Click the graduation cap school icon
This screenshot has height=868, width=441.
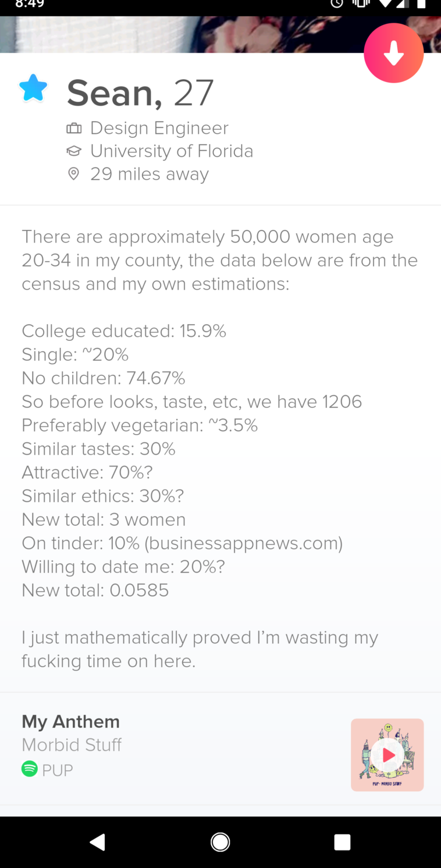(x=74, y=151)
